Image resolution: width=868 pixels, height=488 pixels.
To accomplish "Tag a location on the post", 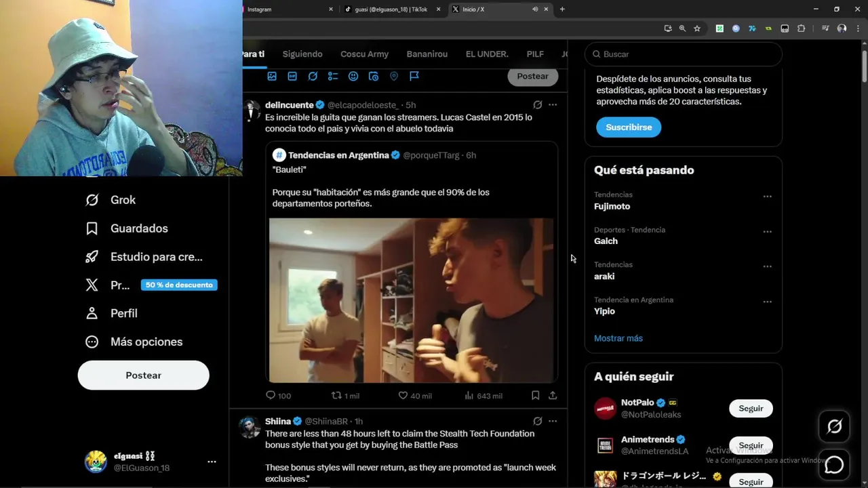I will click(x=394, y=77).
